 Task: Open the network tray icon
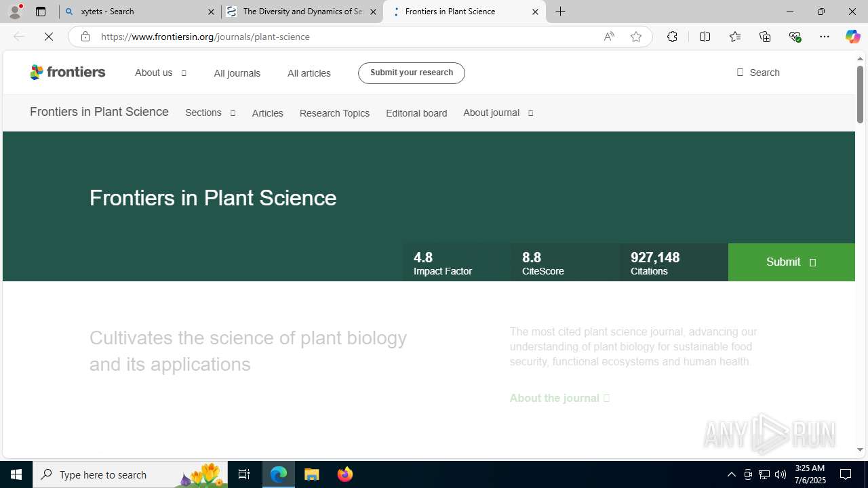pos(764,474)
